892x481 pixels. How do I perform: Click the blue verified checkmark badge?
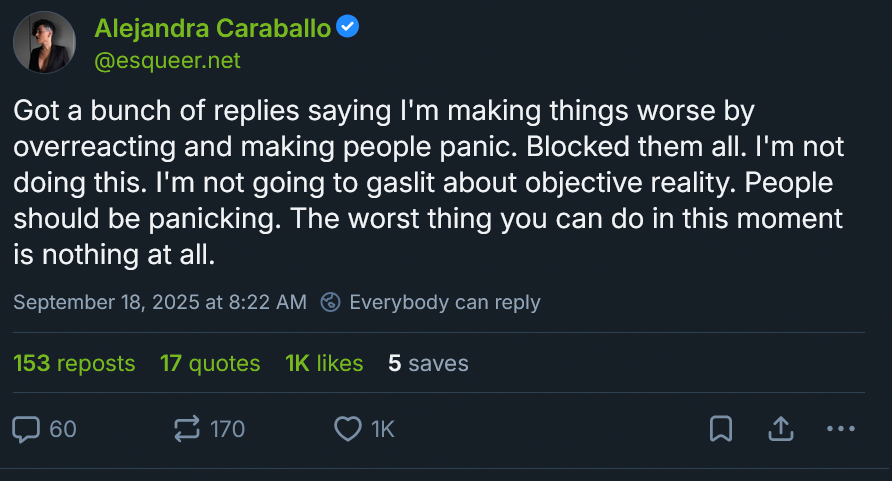pos(347,28)
